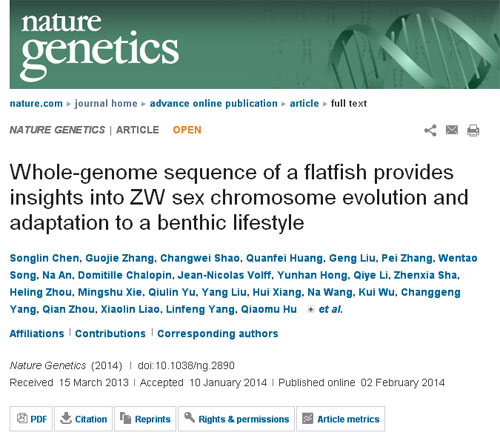Expand the full author list with et al.

coord(325,309)
